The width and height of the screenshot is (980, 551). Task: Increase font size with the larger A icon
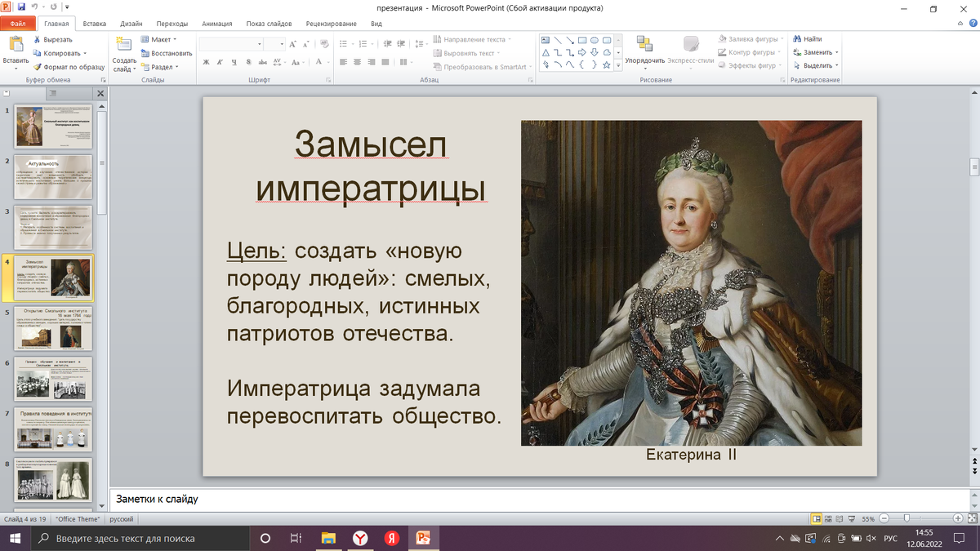coord(294,44)
